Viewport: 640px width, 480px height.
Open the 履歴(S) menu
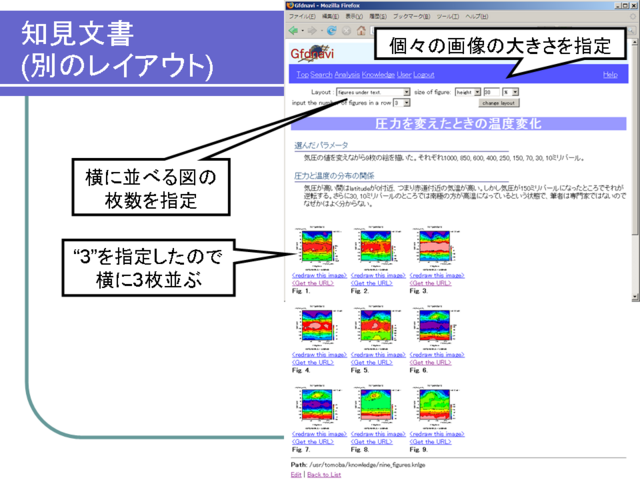click(x=378, y=16)
